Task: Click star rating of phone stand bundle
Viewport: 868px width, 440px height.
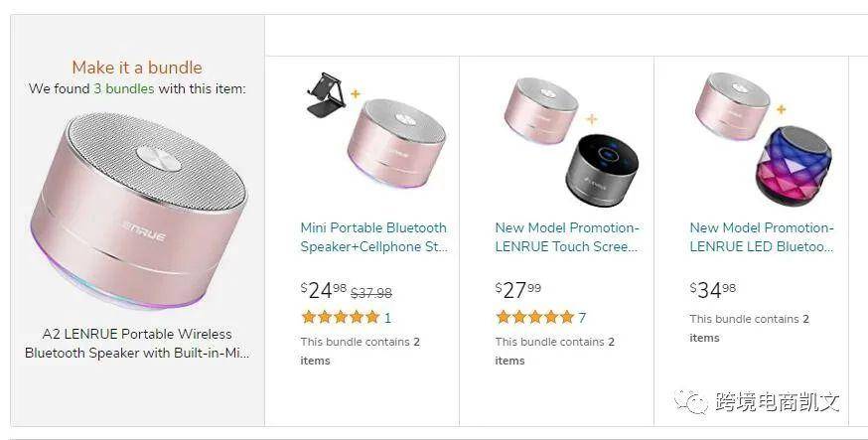Action: click(340, 318)
